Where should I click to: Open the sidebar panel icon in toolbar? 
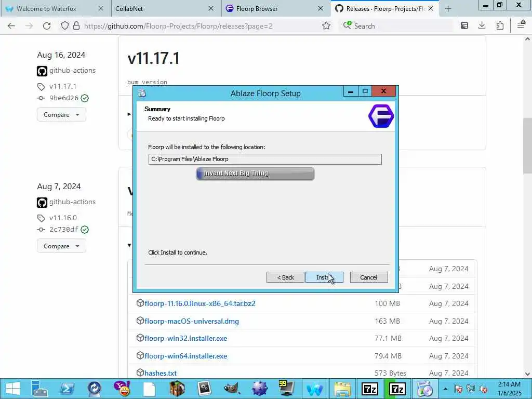464,26
